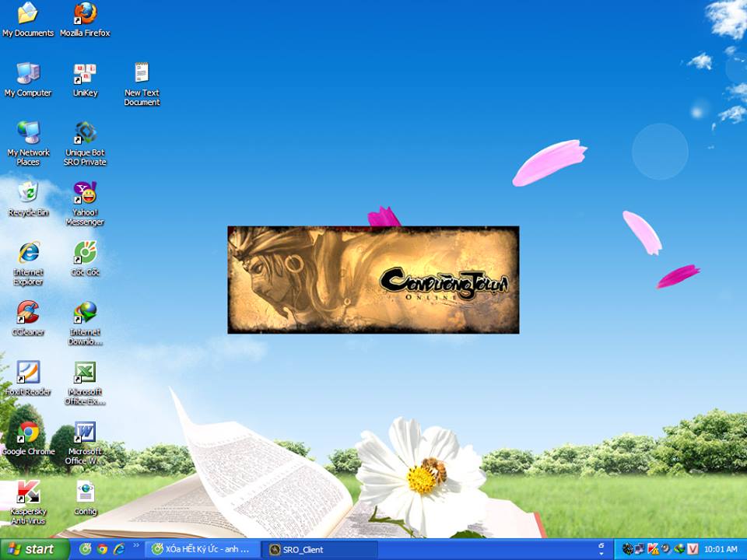Click the UniKey V icon in system tray
Screen dimensions: 747x560
point(693,549)
